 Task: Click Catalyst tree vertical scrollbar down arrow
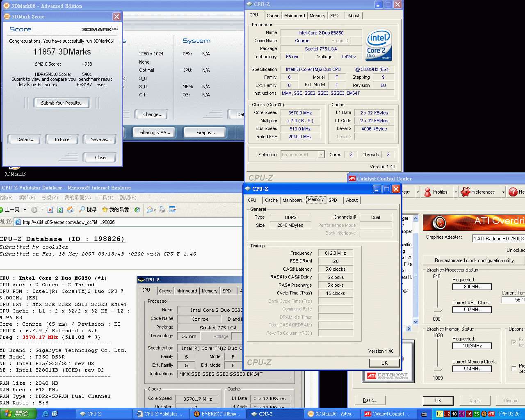(415, 322)
